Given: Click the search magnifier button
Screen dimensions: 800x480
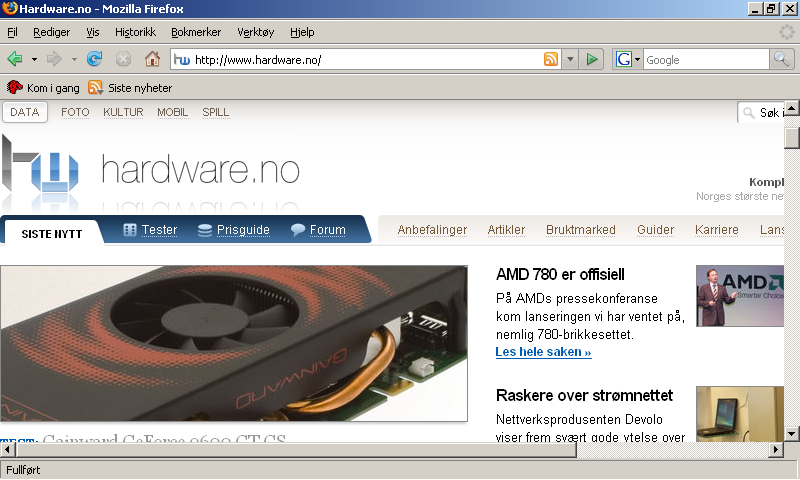Looking at the screenshot, I should 781,59.
